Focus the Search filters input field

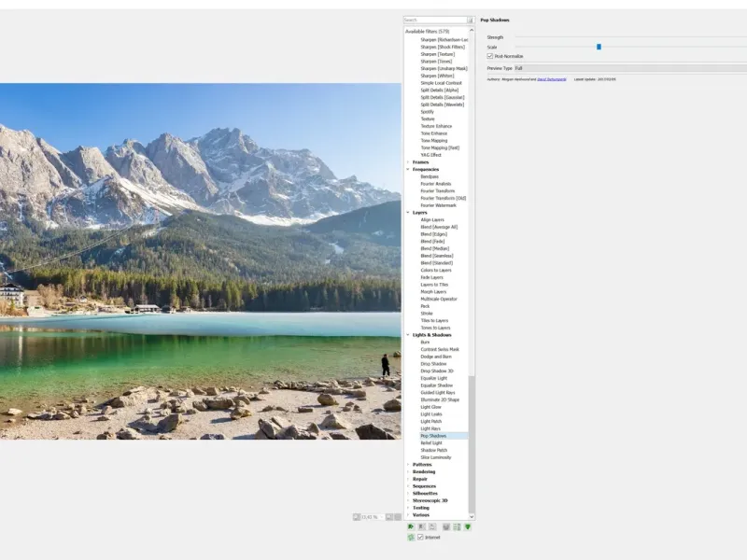tap(435, 20)
